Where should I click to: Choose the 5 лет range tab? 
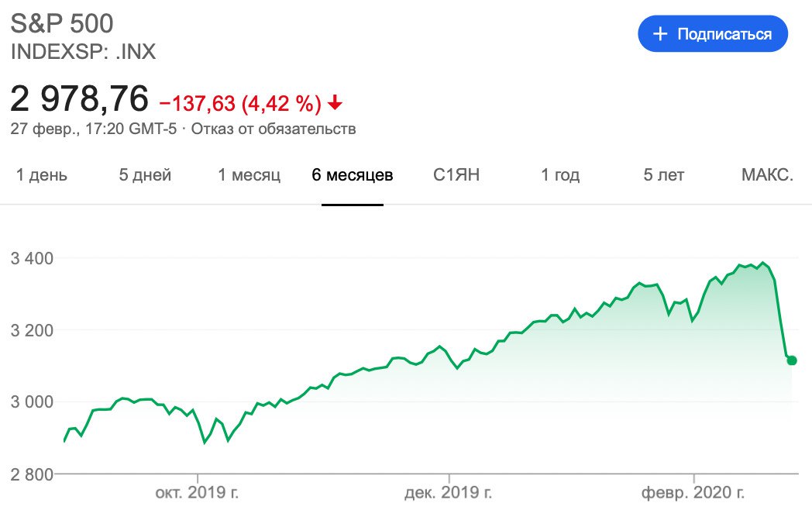tap(664, 175)
